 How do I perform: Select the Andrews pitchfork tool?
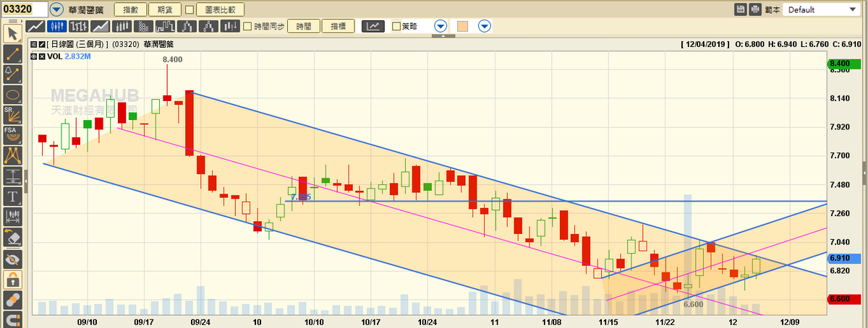click(12, 155)
